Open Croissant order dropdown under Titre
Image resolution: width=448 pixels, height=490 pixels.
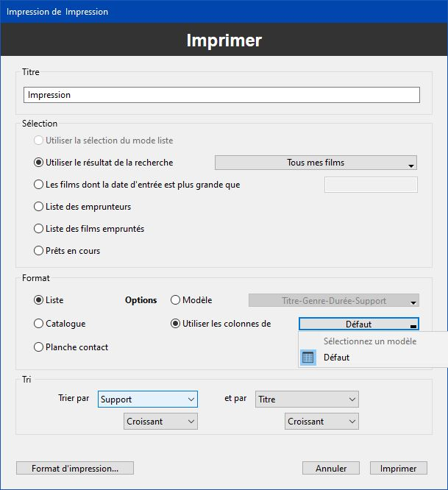(x=321, y=422)
